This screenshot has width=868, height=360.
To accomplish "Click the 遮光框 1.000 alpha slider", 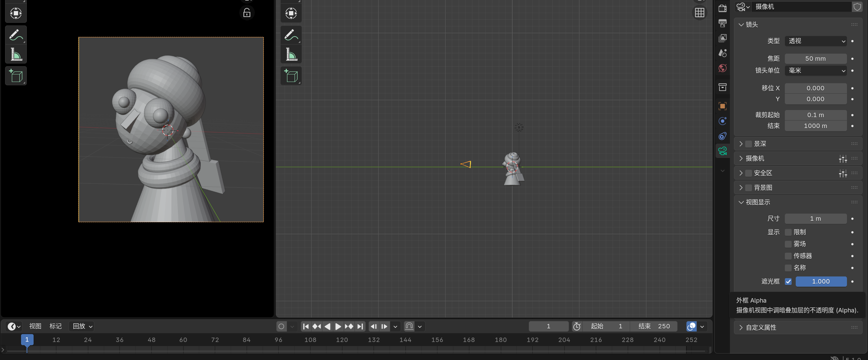I will [x=821, y=281].
